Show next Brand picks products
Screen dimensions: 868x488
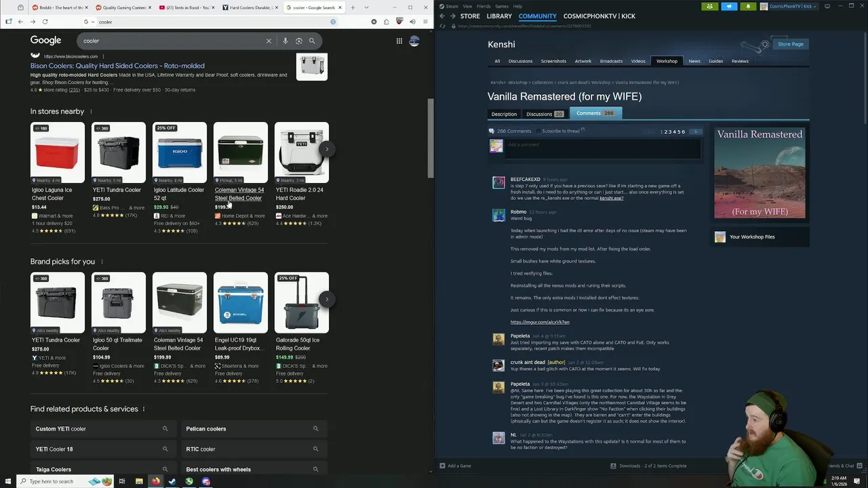click(x=327, y=299)
